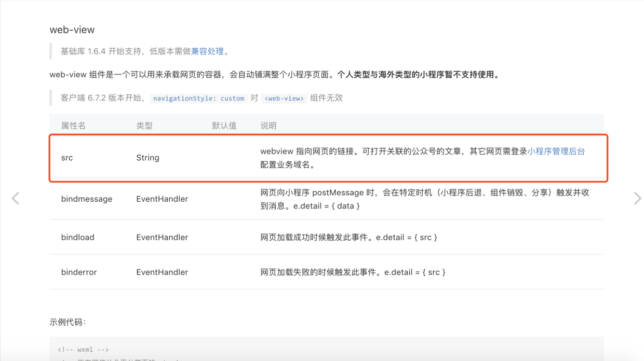Click the String type cell for src

point(147,158)
